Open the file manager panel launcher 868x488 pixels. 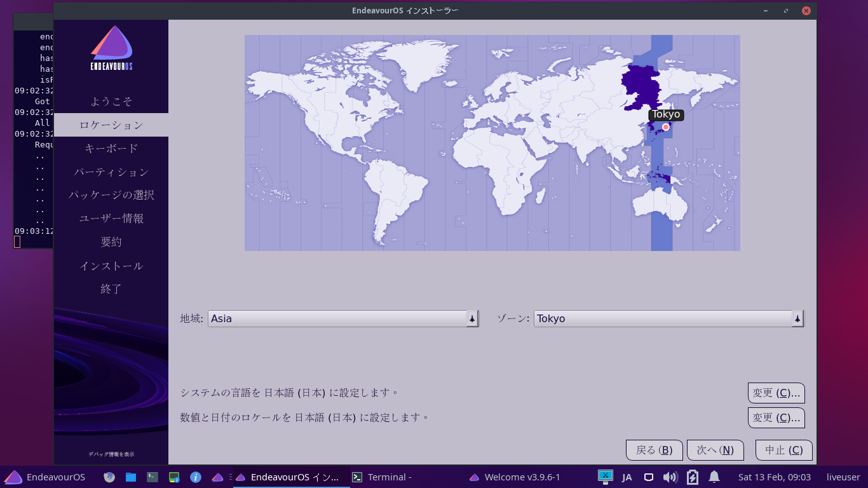click(x=131, y=477)
